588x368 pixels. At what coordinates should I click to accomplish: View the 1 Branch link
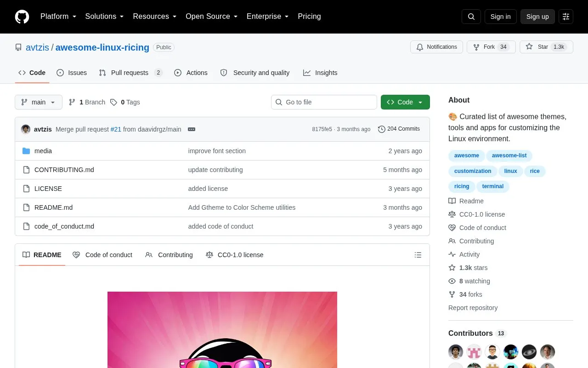click(87, 102)
